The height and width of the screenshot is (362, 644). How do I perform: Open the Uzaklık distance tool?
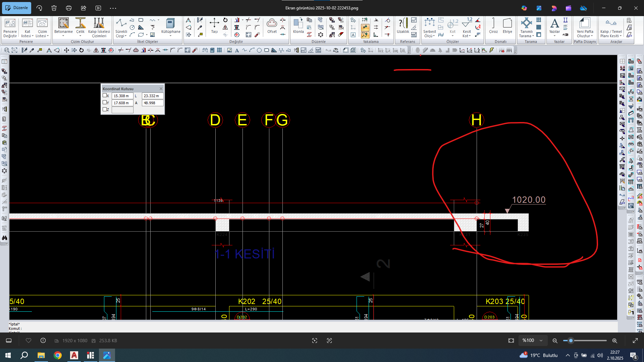click(x=403, y=23)
